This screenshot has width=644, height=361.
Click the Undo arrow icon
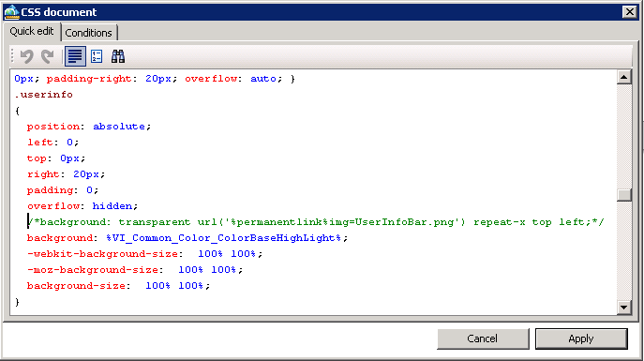pos(27,56)
